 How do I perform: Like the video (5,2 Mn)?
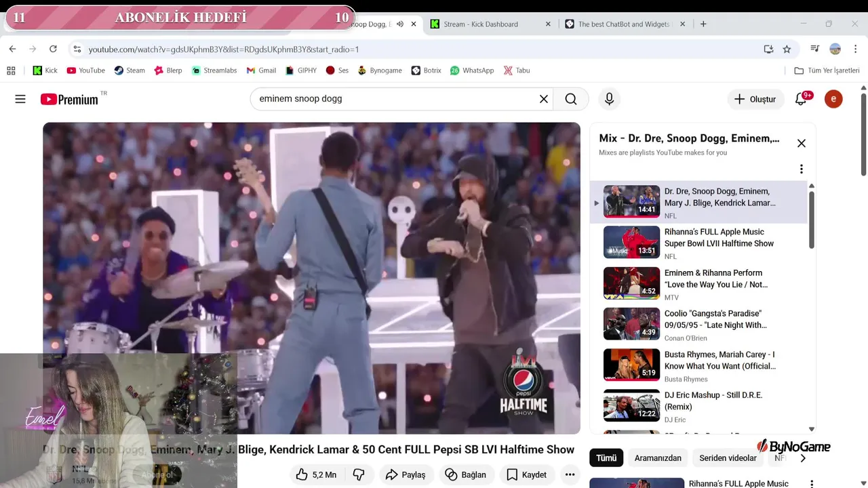point(315,474)
